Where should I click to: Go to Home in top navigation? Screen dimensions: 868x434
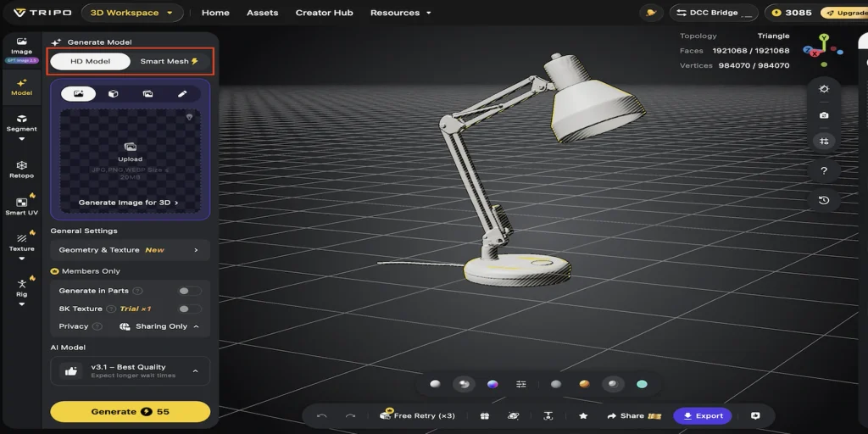(215, 13)
